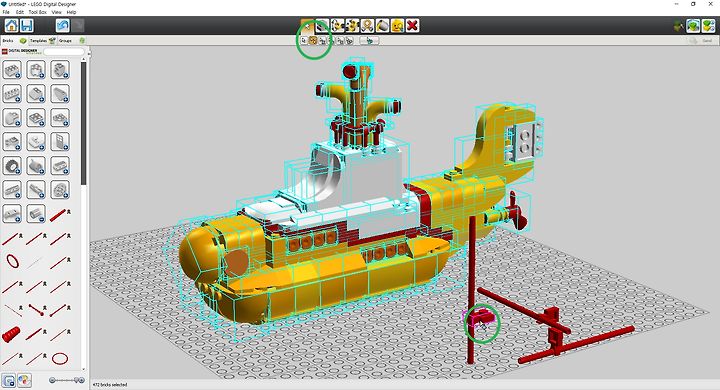Switch to the Templates tab

pos(42,40)
